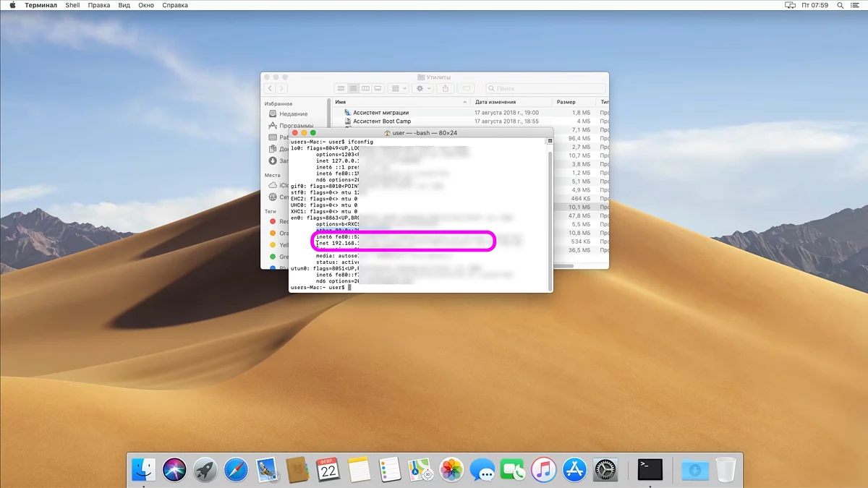
Task: Open the Справка menu
Action: 175,5
